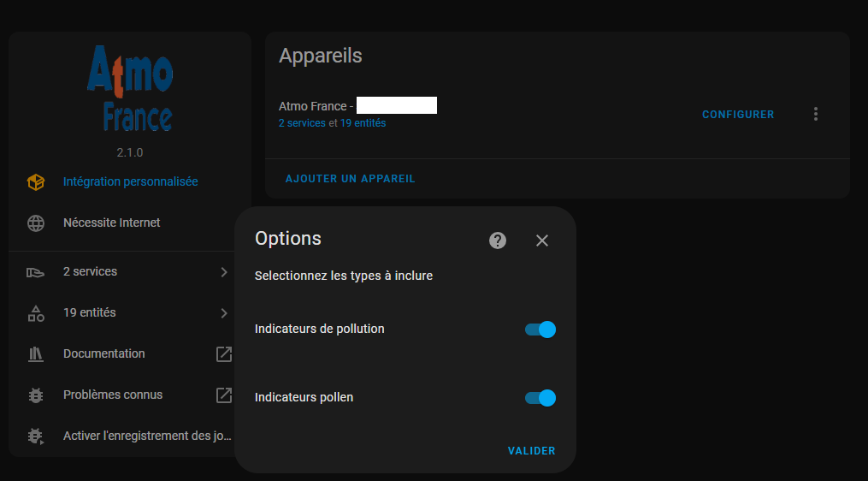Click the VALIDER button
868x481 pixels.
pos(531,451)
